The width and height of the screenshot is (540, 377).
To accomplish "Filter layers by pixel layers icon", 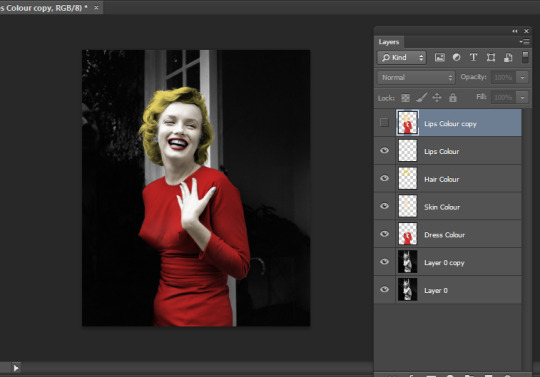I will (x=439, y=57).
